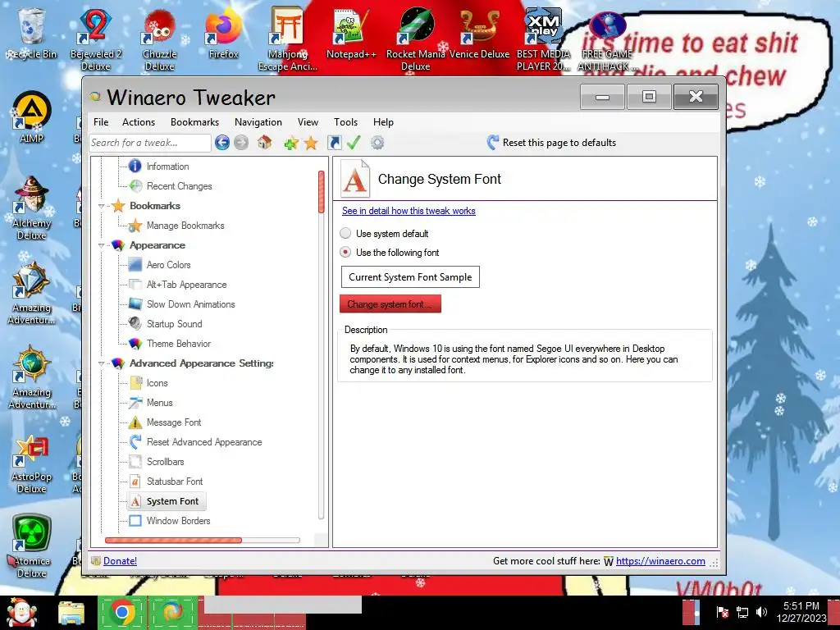The image size is (840, 630).
Task: Click the Donate! link
Action: click(x=120, y=561)
